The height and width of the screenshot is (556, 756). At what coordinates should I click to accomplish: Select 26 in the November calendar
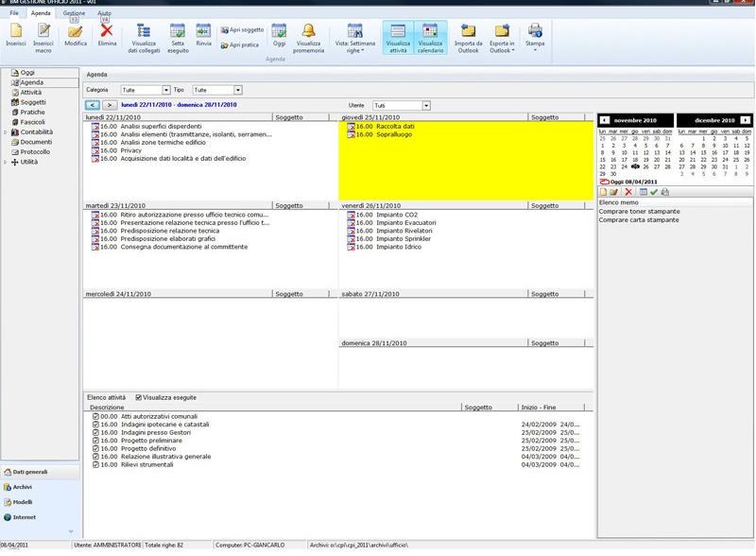(645, 166)
